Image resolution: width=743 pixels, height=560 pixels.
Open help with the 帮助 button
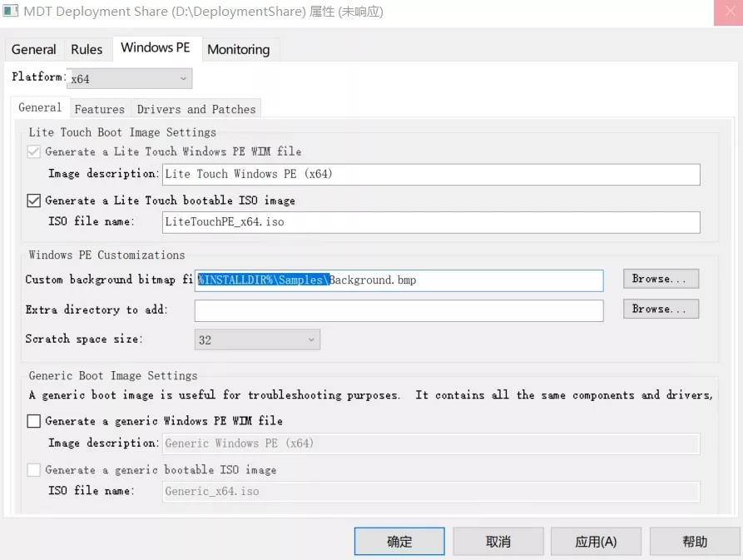(x=694, y=542)
